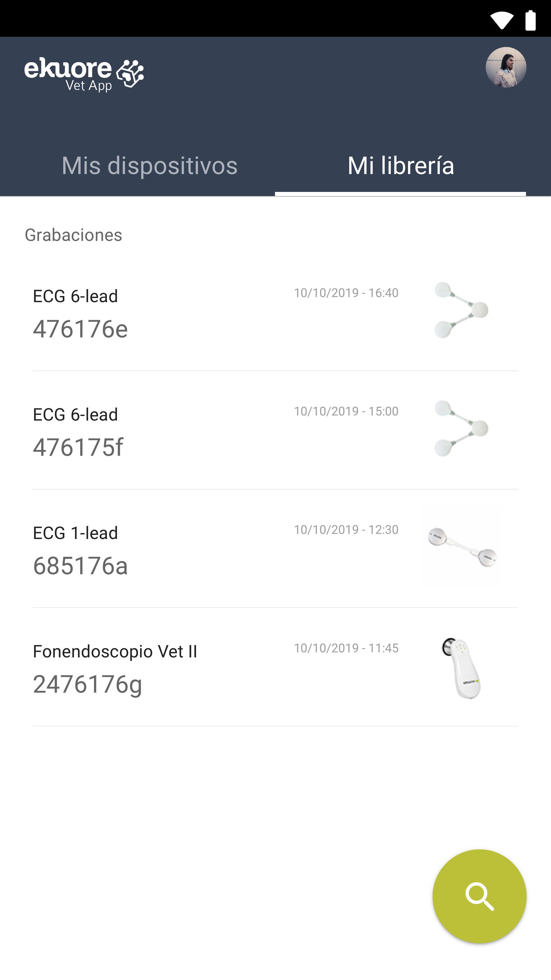The height and width of the screenshot is (980, 551).
Task: Tap the Fonendoscopio stethoscope device image
Action: click(x=461, y=668)
